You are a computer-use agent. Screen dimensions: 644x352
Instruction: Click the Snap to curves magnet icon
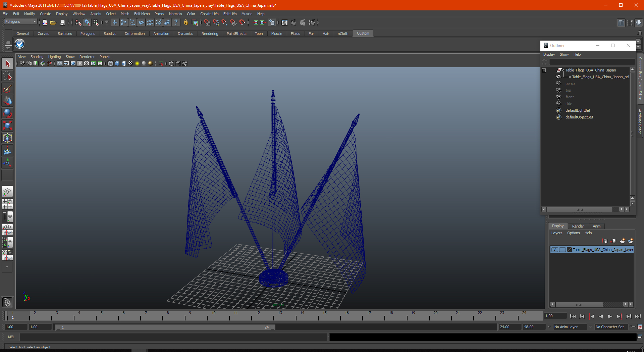(x=216, y=22)
